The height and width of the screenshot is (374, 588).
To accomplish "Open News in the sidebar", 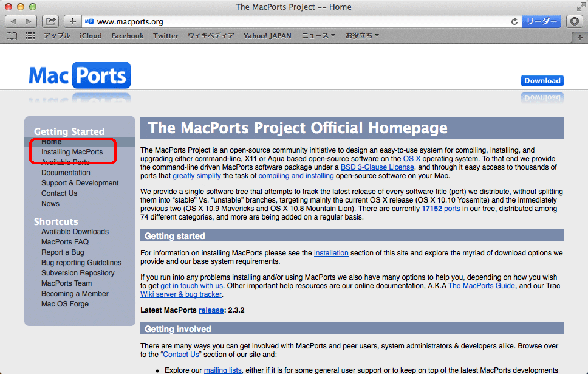I will tap(50, 204).
